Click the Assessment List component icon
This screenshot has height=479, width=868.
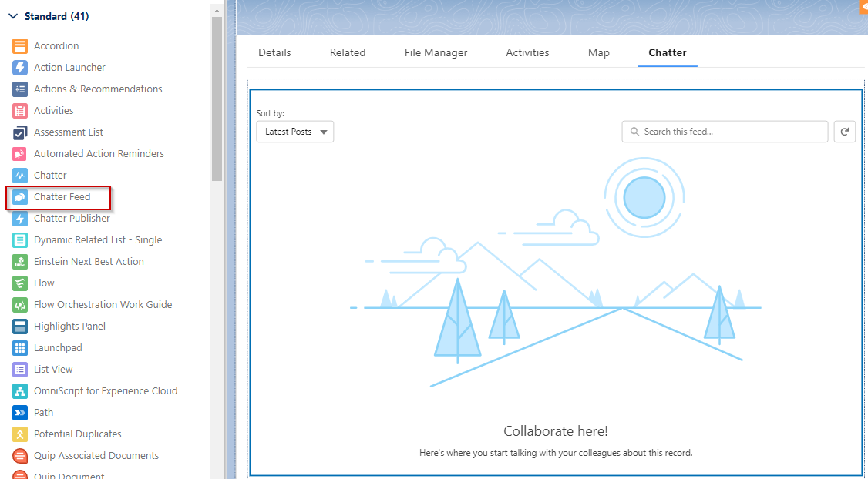20,132
